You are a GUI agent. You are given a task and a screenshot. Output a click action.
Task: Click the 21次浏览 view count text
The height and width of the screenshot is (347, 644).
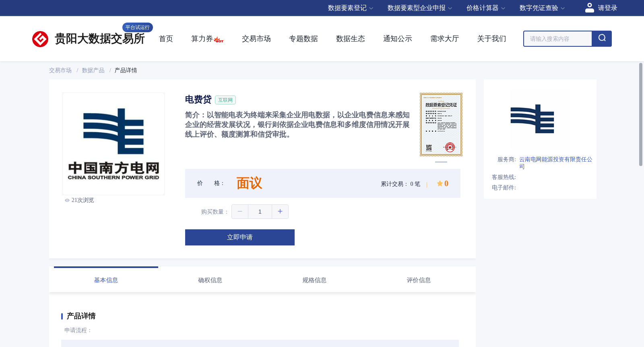point(83,200)
